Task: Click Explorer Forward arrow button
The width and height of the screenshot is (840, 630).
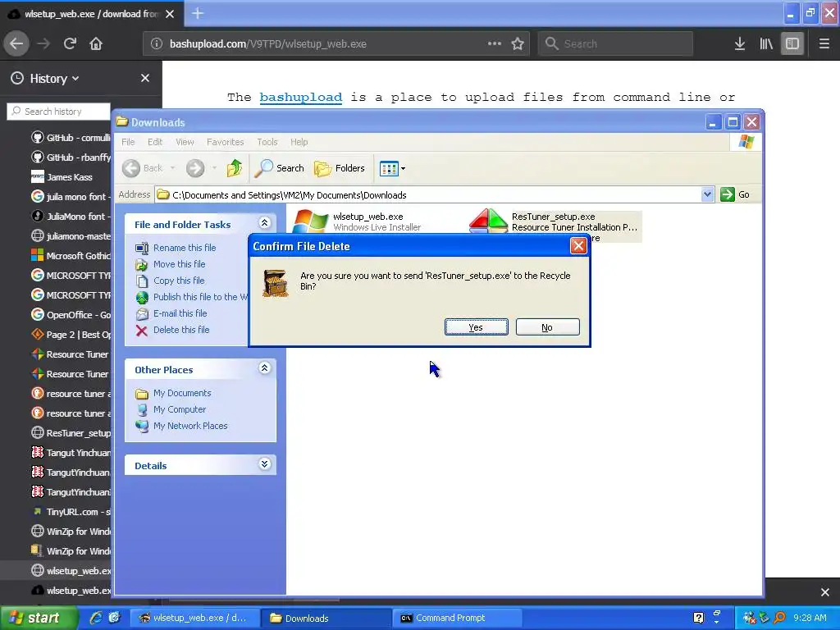Action: pos(195,168)
